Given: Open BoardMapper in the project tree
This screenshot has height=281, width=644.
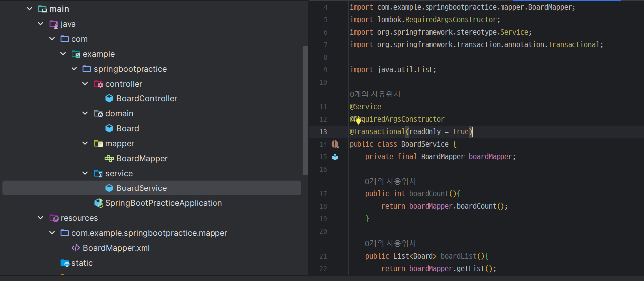Looking at the screenshot, I should (x=142, y=158).
